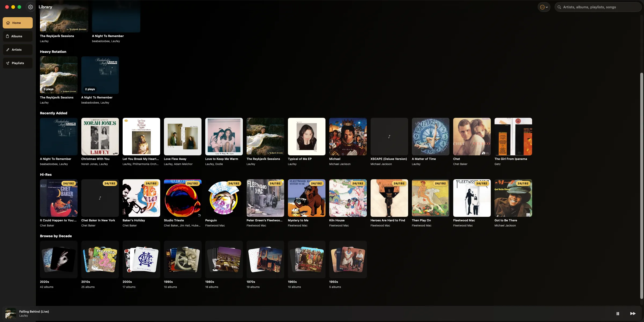Open Love Flew Away album cover
The width and height of the screenshot is (644, 322).
(x=183, y=137)
